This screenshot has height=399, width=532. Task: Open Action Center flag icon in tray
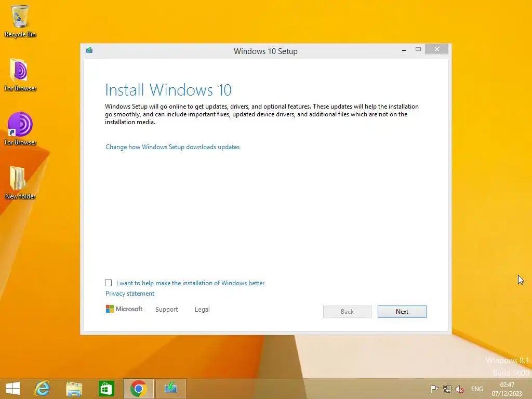(x=434, y=389)
